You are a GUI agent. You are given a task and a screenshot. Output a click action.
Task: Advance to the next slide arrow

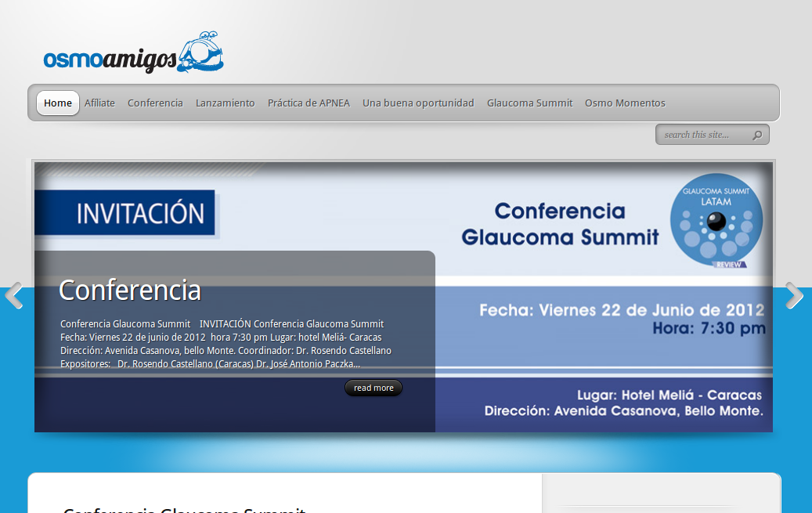coord(794,295)
